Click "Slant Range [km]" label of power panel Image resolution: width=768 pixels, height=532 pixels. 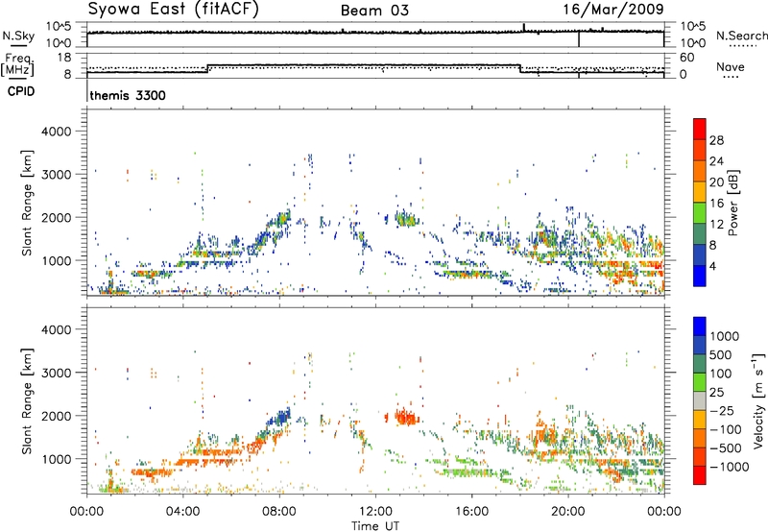click(27, 203)
